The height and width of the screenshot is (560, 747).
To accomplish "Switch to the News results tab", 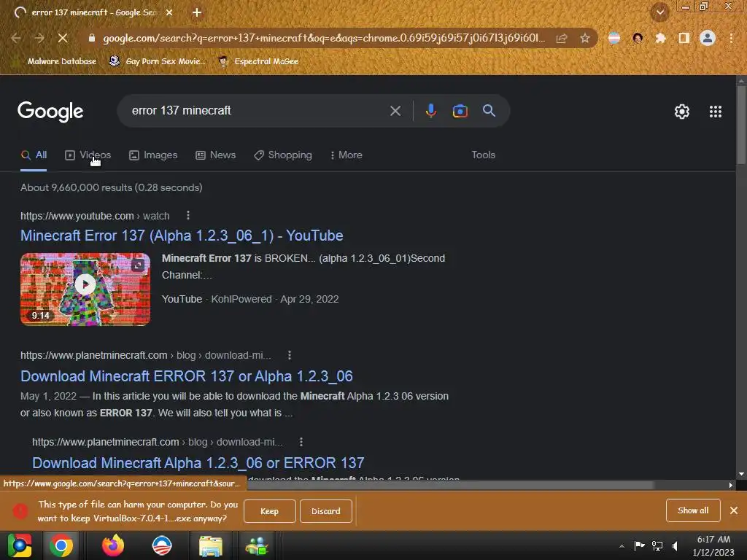I will (x=215, y=155).
